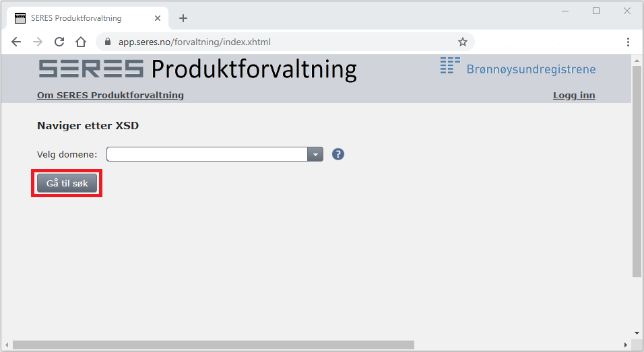Reload the page with refresh icon
This screenshot has height=352, width=644.
click(59, 42)
